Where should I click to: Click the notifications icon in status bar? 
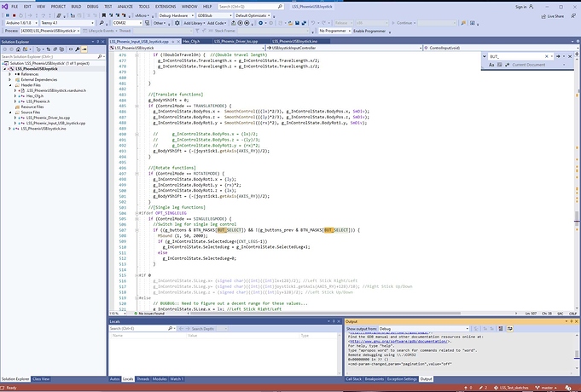pyautogui.click(x=568, y=388)
